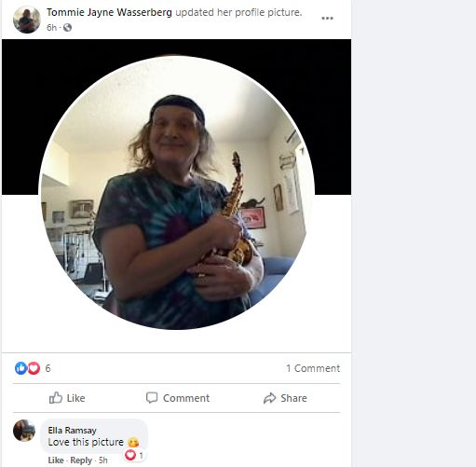This screenshot has width=476, height=467.
Task: Open the three-dot post options menu
Action: point(327,18)
